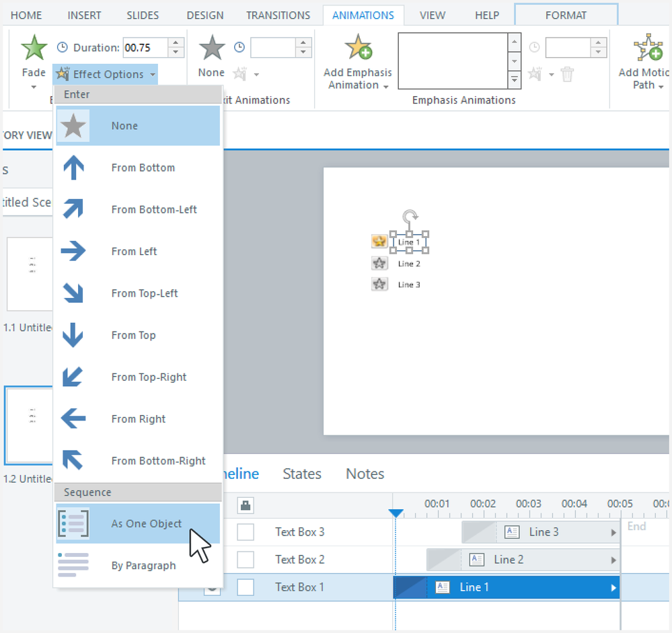Open the FORMAT ribbon tab
The image size is (672, 633).
[566, 15]
